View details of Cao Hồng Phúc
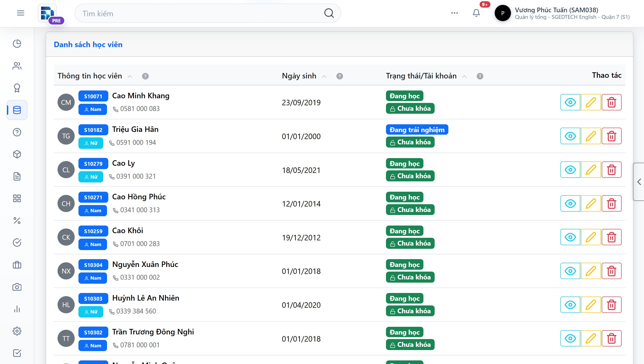Image resolution: width=644 pixels, height=364 pixels. 570,204
